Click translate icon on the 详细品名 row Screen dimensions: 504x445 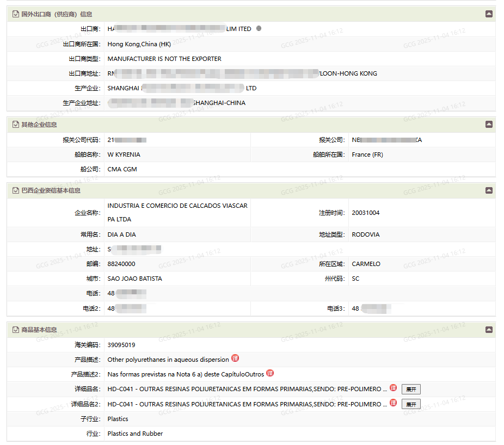pyautogui.click(x=393, y=388)
